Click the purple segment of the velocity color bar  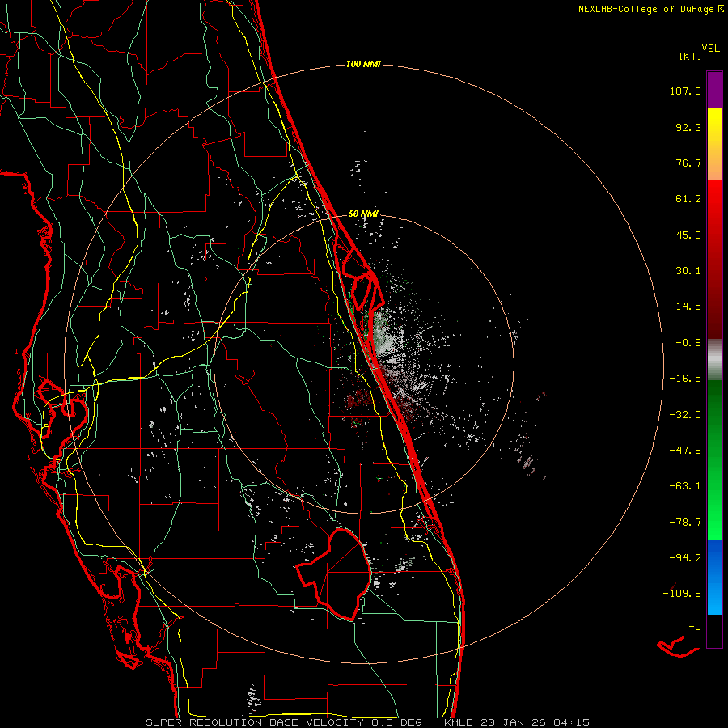pyautogui.click(x=714, y=90)
